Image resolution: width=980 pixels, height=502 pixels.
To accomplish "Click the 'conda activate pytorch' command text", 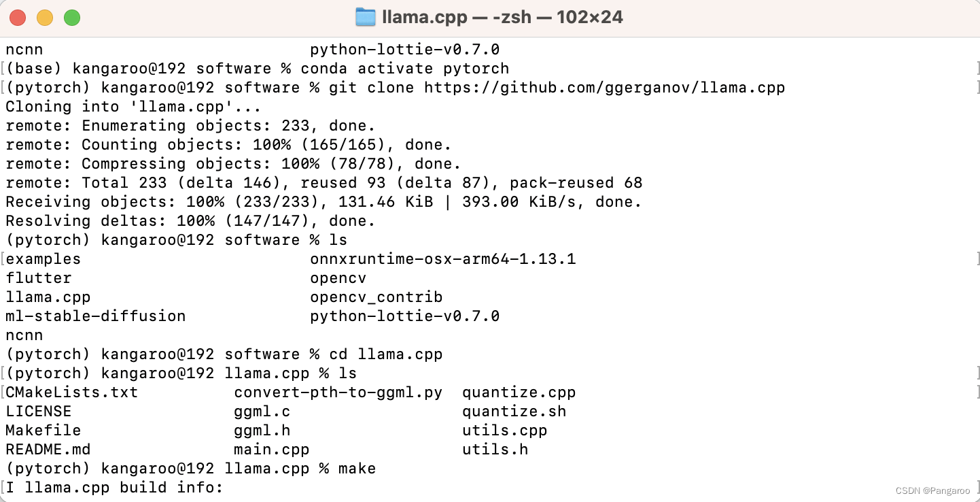I will click(x=405, y=69).
